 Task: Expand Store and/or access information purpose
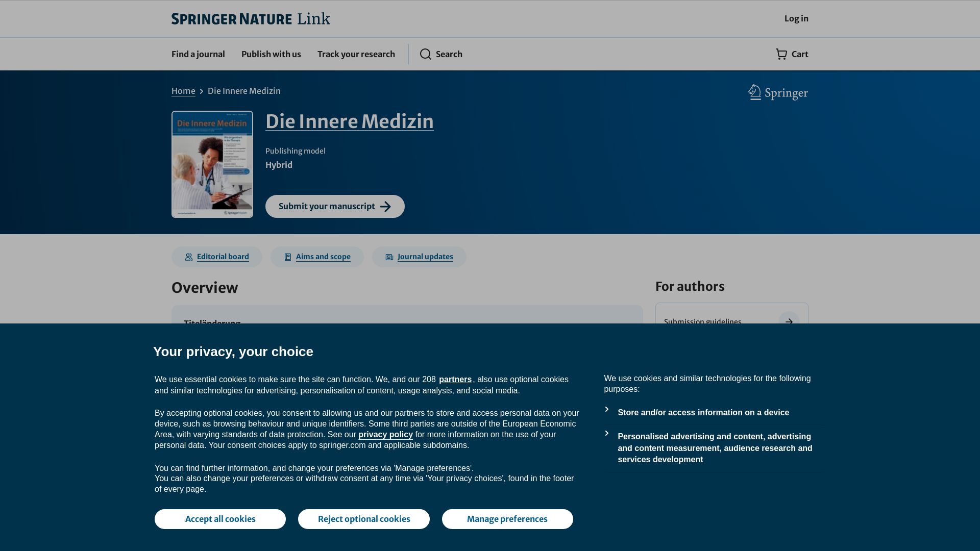point(607,409)
